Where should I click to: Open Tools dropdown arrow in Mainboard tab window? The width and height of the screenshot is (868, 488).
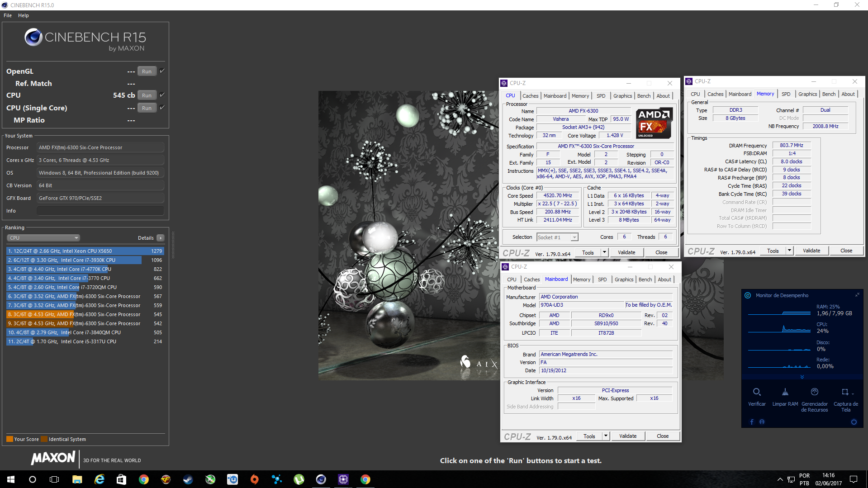606,436
